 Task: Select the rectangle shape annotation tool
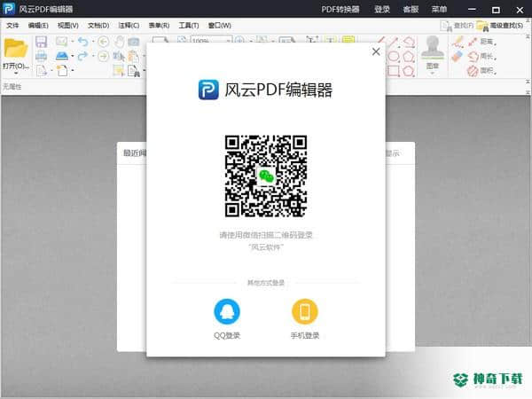point(393,71)
